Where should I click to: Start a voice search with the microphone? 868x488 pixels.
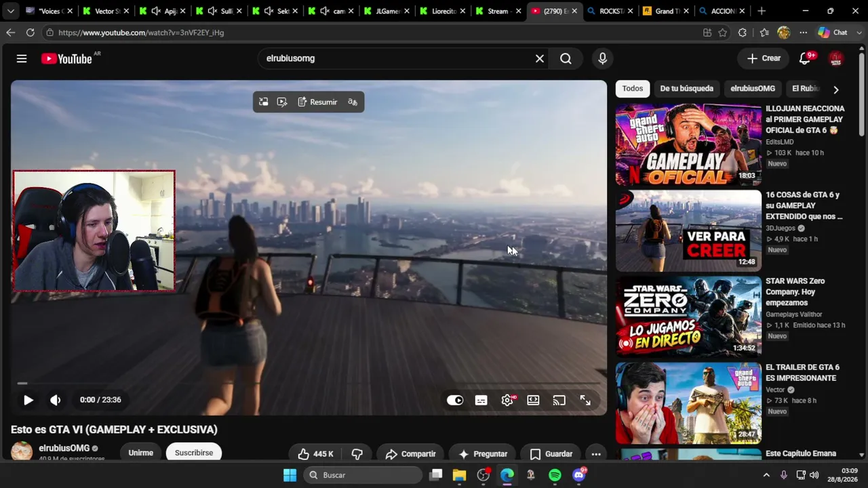[602, 59]
